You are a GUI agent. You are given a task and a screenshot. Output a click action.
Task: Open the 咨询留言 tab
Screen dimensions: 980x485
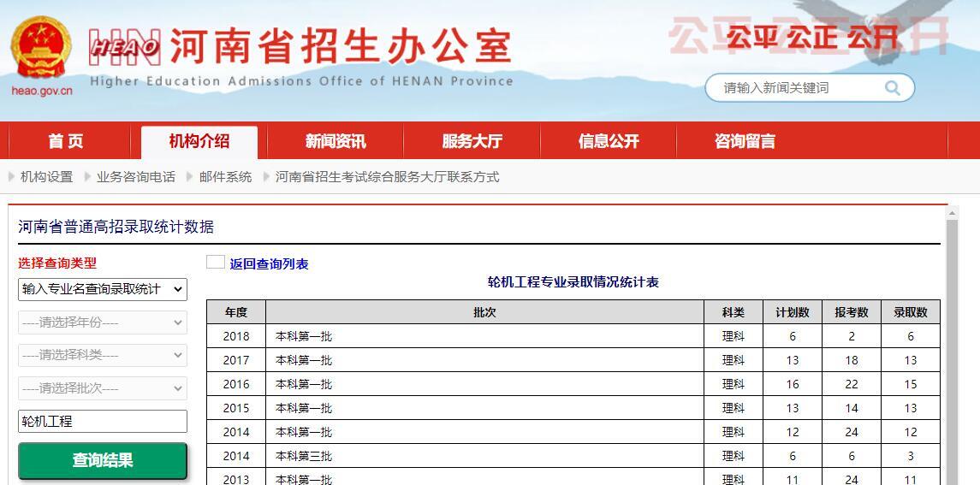click(745, 141)
